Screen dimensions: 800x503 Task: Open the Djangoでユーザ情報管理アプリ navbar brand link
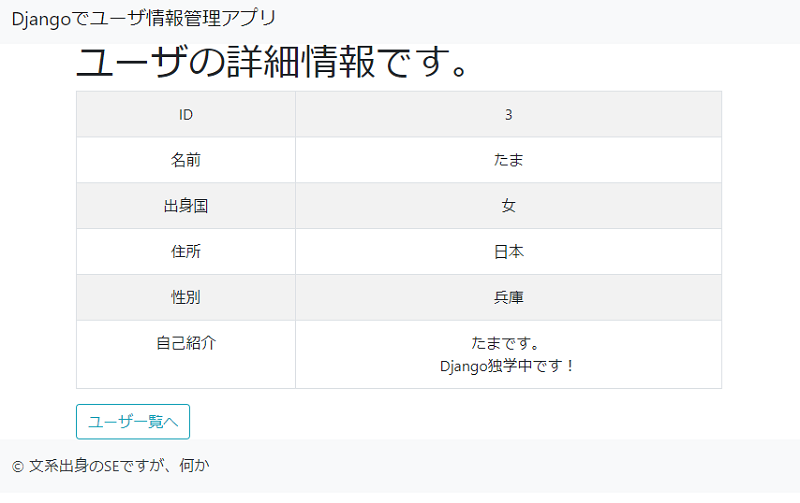pyautogui.click(x=143, y=19)
